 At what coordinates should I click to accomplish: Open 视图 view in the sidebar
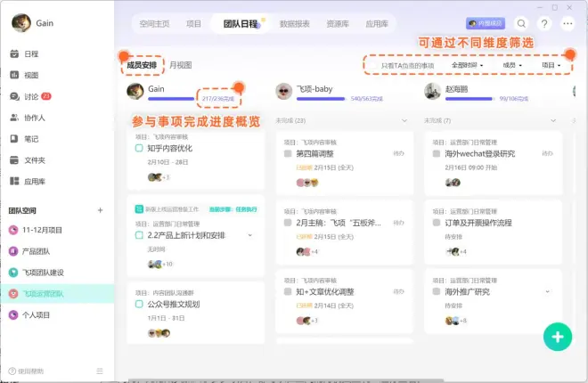pos(31,75)
